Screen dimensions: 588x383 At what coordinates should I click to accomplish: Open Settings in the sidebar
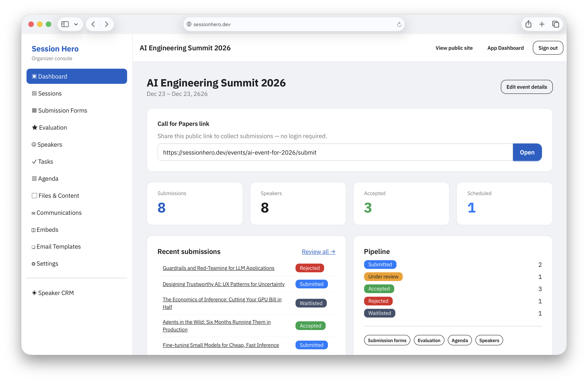click(77, 264)
